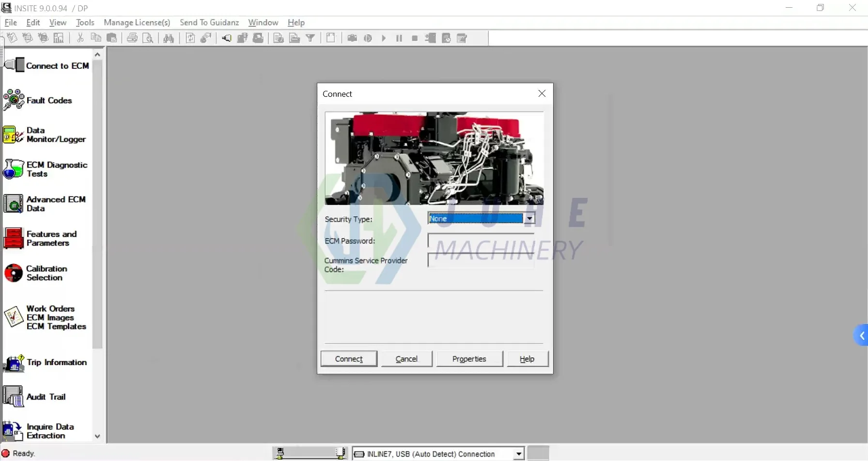Click the Help button in Connect dialog

point(527,359)
